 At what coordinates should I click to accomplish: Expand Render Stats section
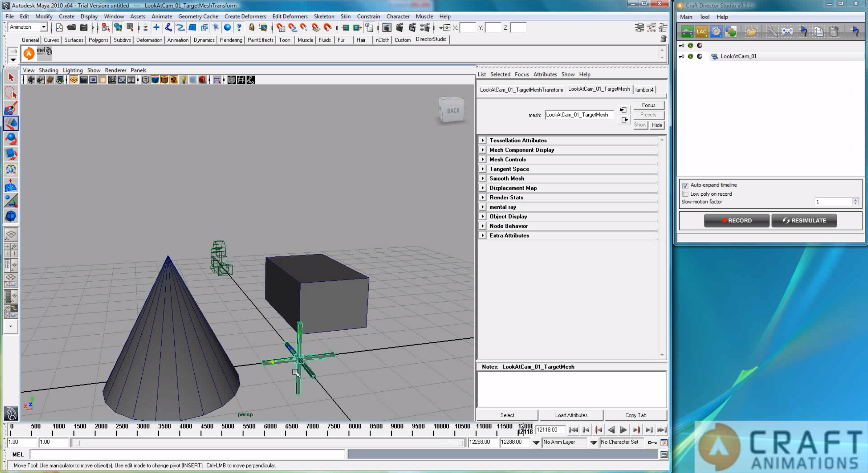482,197
